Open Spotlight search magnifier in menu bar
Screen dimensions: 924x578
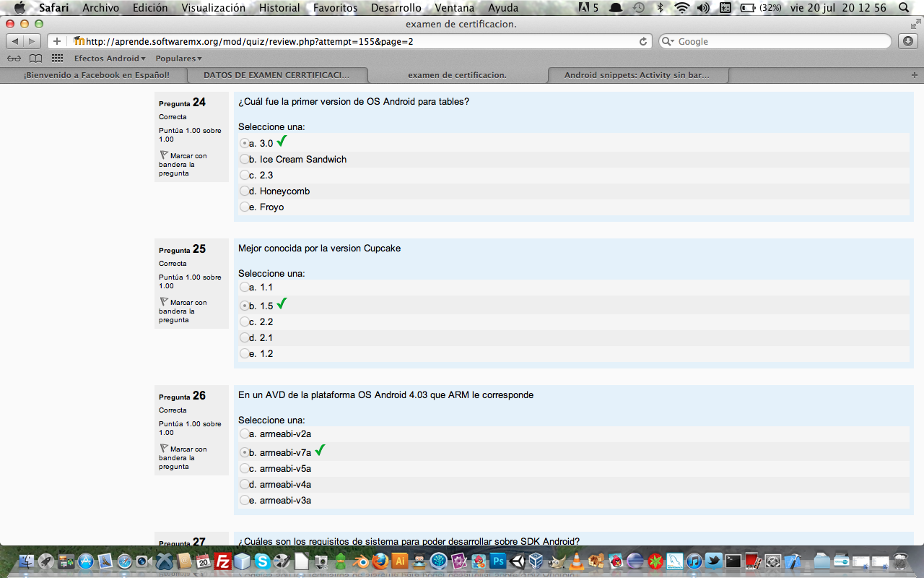(x=902, y=8)
